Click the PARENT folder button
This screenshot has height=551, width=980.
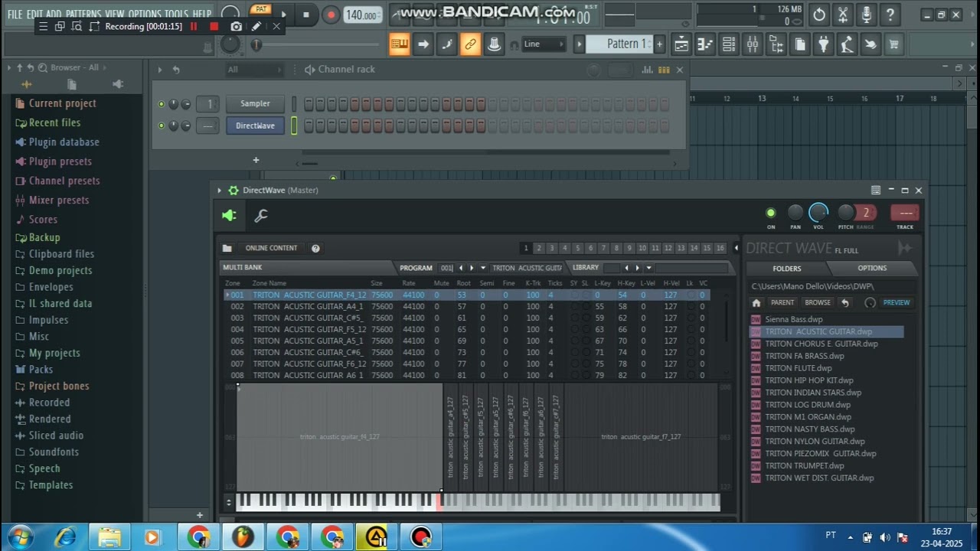[782, 302]
